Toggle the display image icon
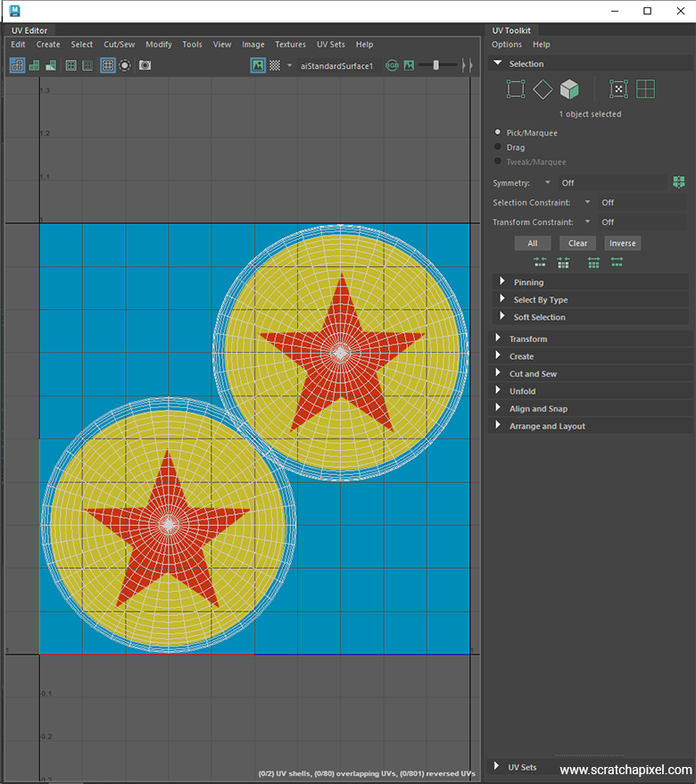 [258, 65]
